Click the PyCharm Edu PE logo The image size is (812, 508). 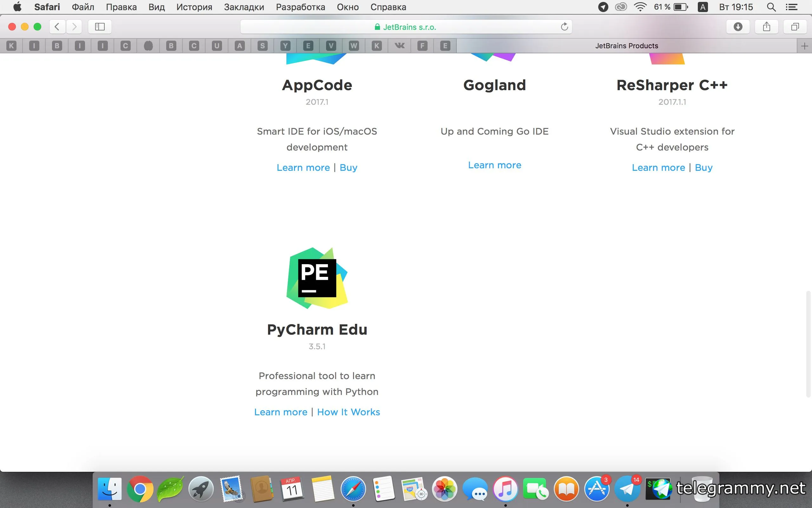point(317,278)
